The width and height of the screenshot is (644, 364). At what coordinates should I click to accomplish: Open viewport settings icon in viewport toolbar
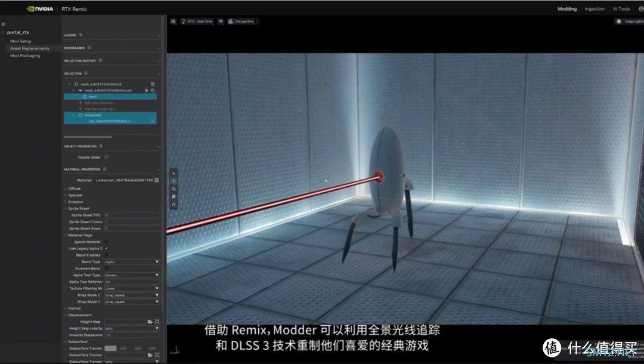(173, 21)
